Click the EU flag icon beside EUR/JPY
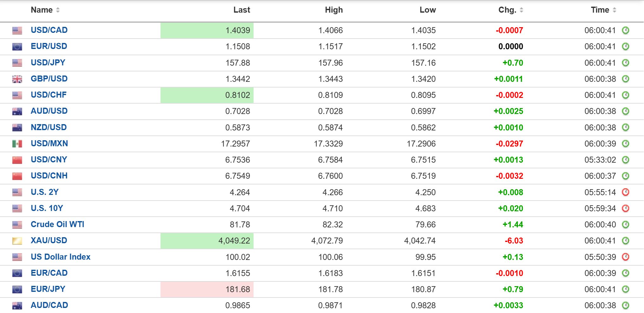This screenshot has height=313, width=644. point(17,289)
